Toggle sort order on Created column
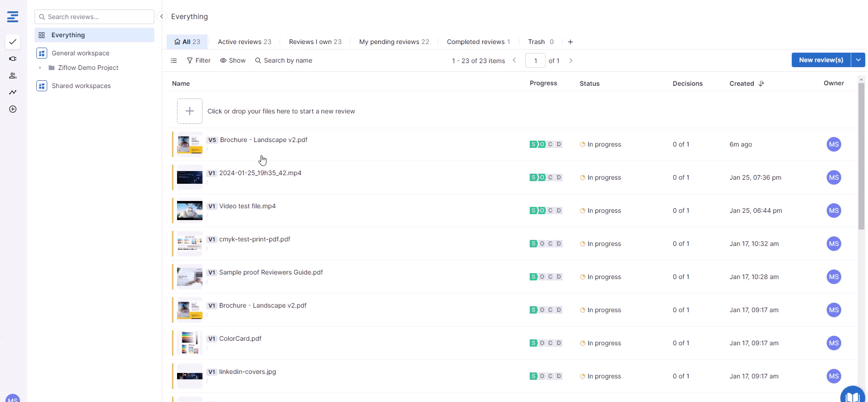868x402 pixels. pos(761,83)
